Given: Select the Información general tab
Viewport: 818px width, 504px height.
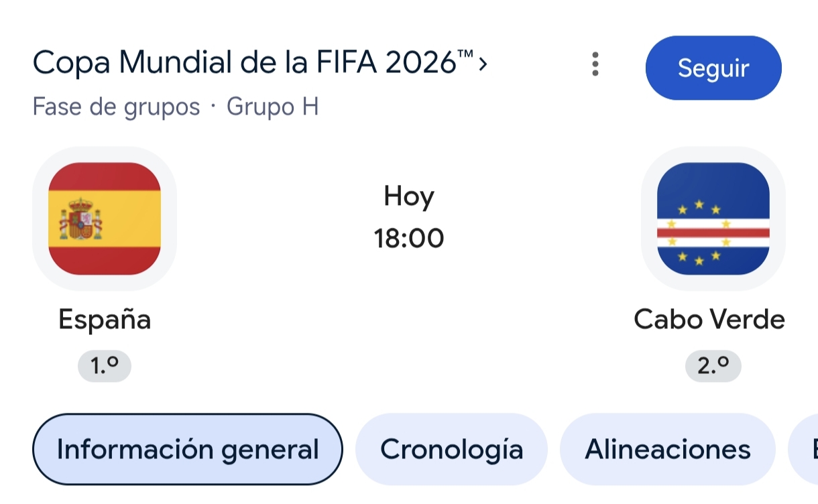Looking at the screenshot, I should pos(188,449).
